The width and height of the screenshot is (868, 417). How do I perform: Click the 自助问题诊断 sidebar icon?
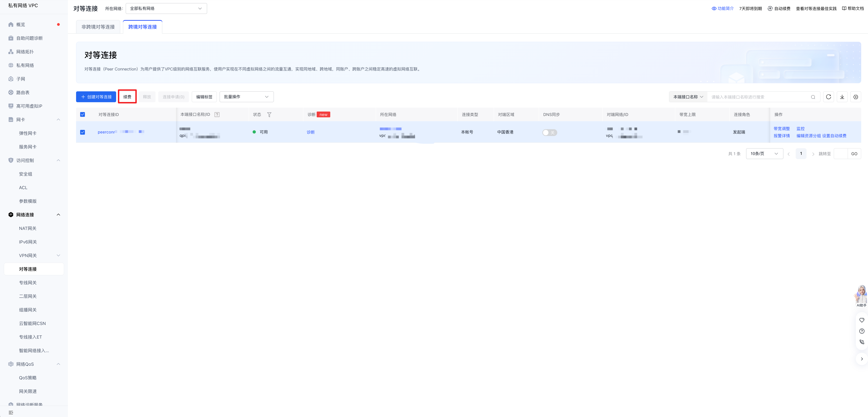pos(11,38)
